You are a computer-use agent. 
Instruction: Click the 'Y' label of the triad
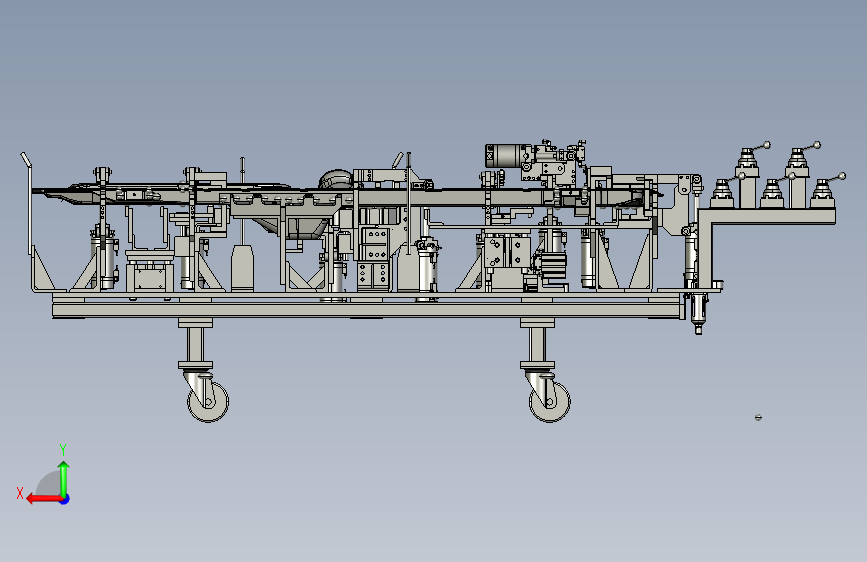tap(63, 449)
